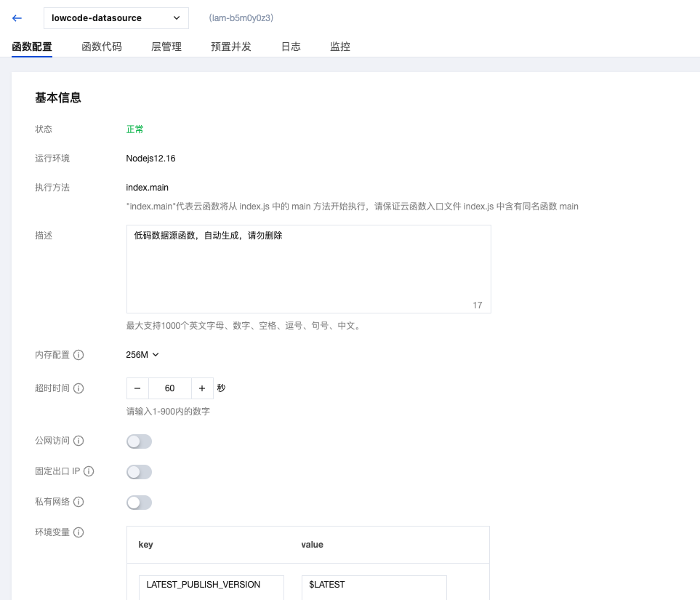This screenshot has width=700, height=600.
Task: Toggle the 私有网络 switch
Action: (140, 503)
